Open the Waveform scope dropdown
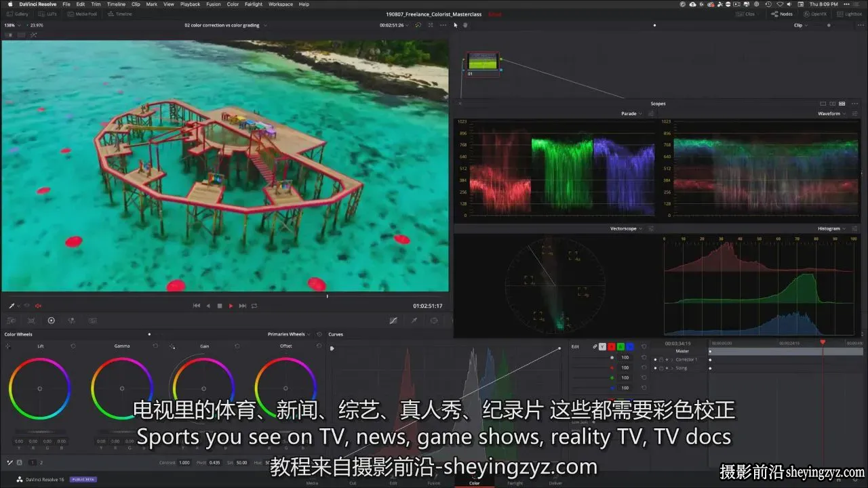This screenshot has width=868, height=488. tap(831, 114)
